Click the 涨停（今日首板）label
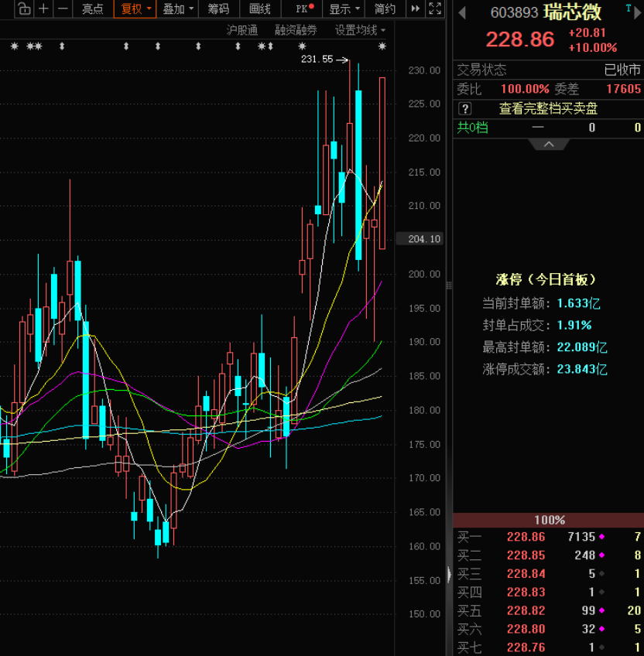The width and height of the screenshot is (644, 656). coord(546,279)
